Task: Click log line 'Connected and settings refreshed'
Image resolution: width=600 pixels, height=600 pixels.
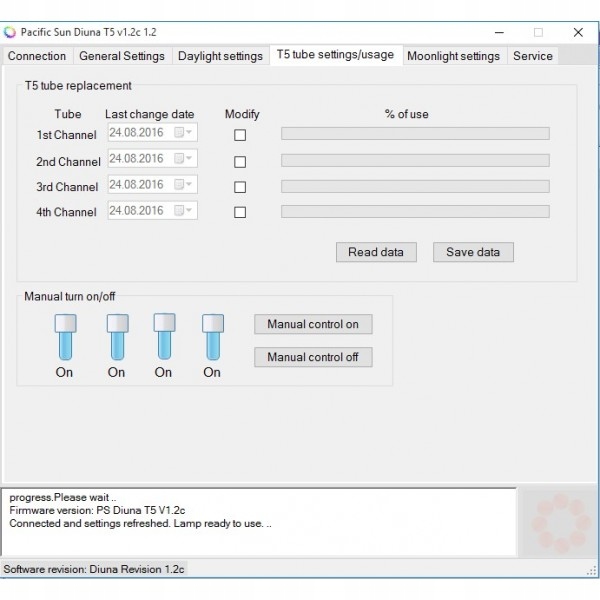Action: pos(140,523)
